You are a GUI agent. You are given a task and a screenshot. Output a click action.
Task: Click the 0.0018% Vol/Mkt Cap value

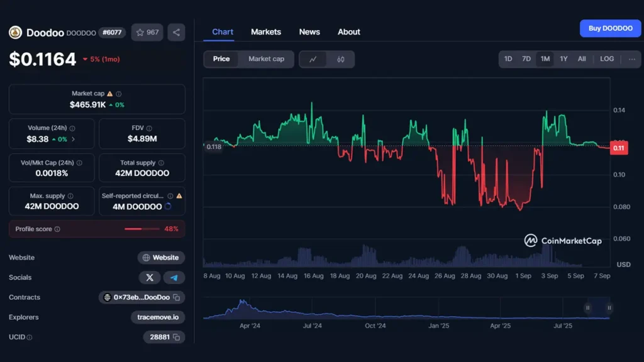(52, 173)
